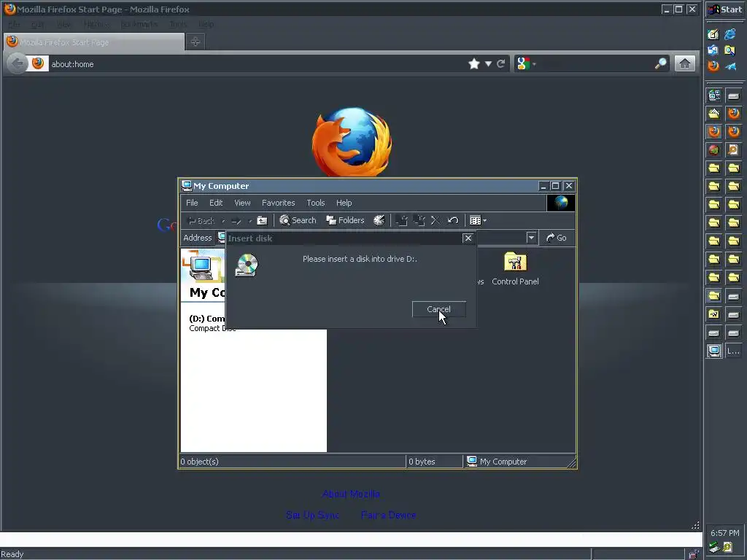Click the Firefox logo on the start page
Image resolution: width=747 pixels, height=560 pixels.
click(x=352, y=142)
